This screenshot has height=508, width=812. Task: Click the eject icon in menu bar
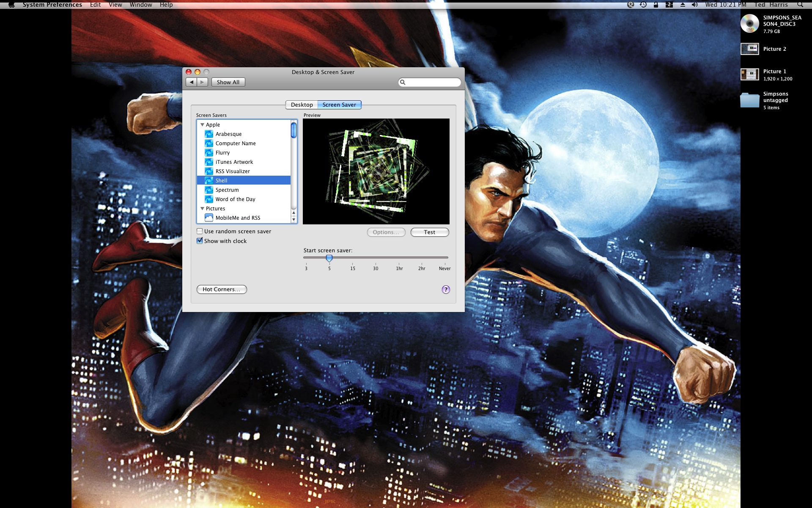pyautogui.click(x=683, y=5)
